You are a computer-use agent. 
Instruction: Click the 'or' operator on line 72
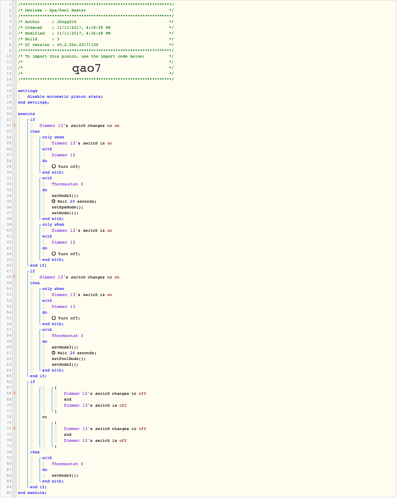coord(45,417)
